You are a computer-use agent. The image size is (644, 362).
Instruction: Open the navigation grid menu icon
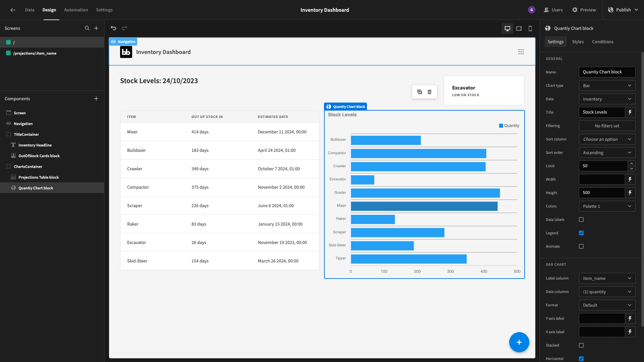pyautogui.click(x=521, y=52)
